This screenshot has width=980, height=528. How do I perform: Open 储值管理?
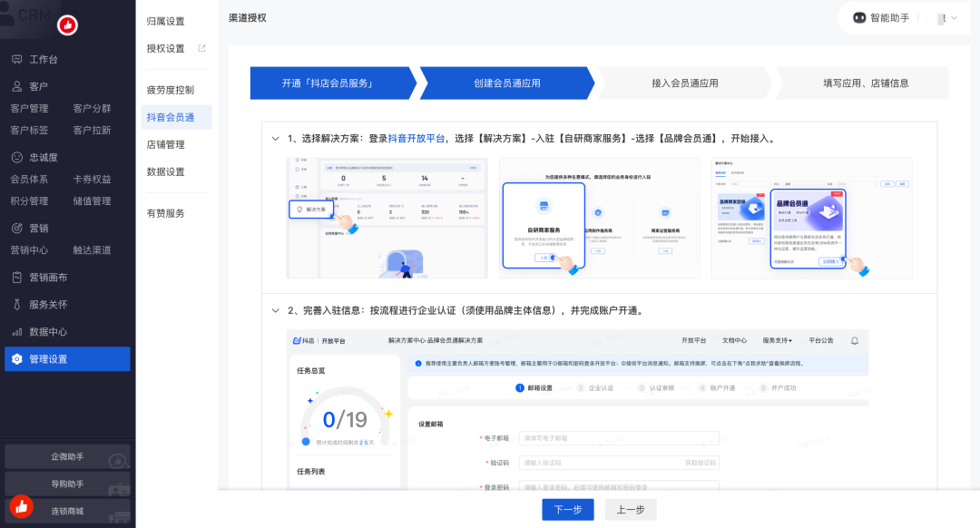click(92, 201)
